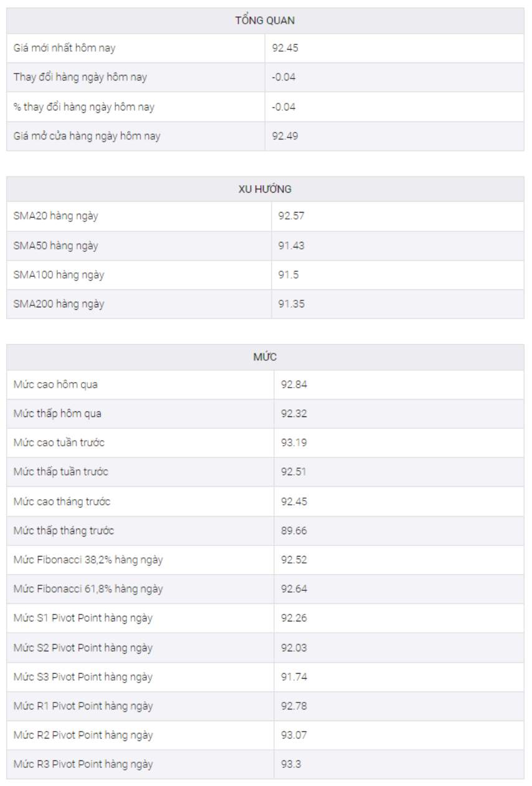Select the % thay đổi hàng ngày value
This screenshot has height=786, width=532.
pos(283,107)
